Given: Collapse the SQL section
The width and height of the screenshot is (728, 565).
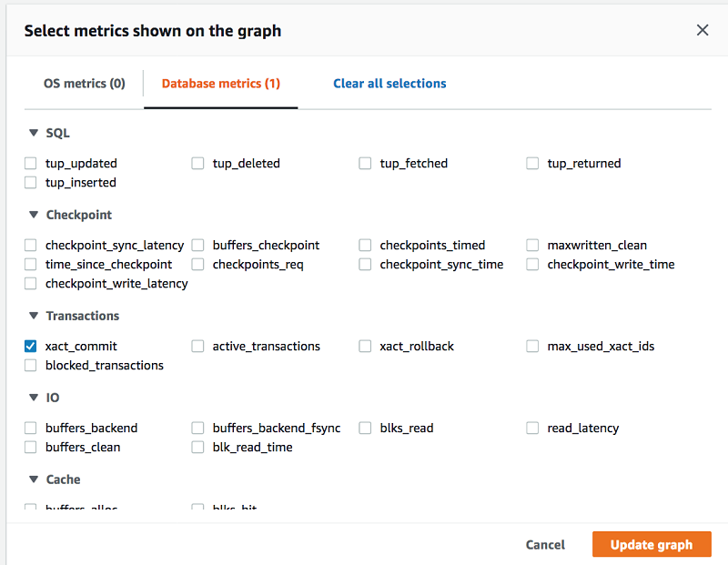Looking at the screenshot, I should click(x=34, y=133).
